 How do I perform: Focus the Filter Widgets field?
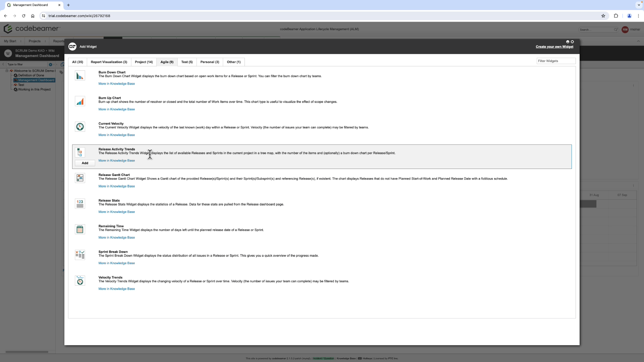pos(556,61)
